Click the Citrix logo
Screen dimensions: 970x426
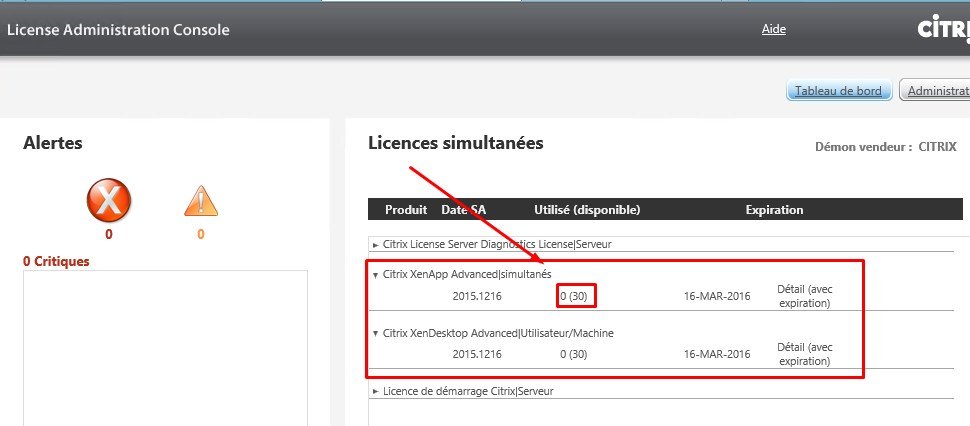943,30
